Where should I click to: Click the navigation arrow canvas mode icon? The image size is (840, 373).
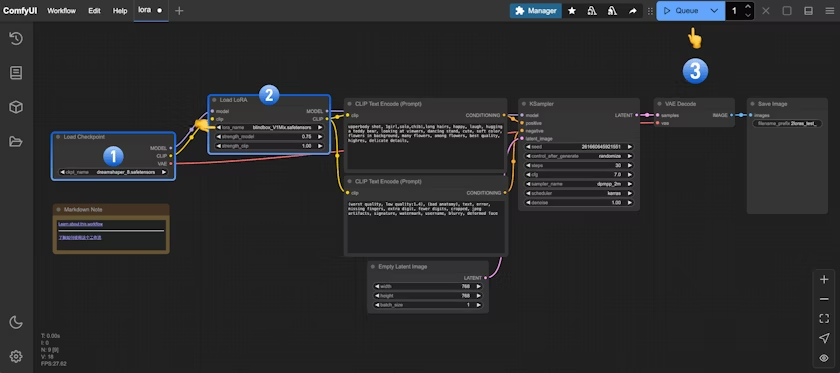[824, 338]
